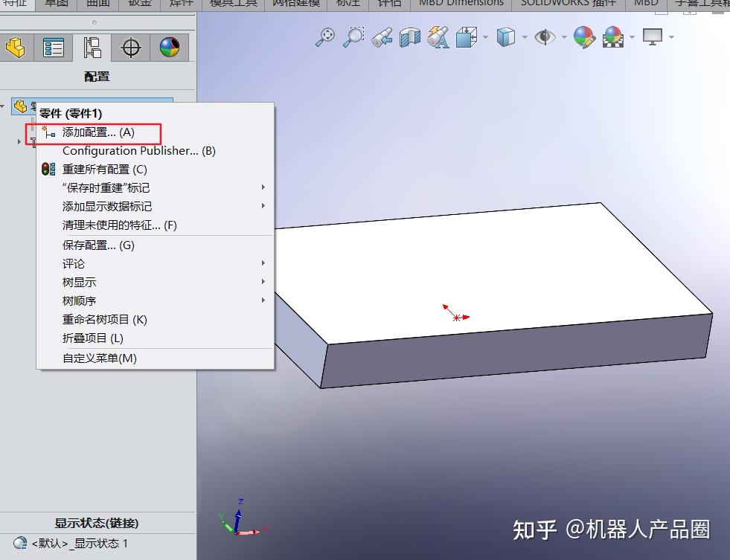Expand the Display Style dropdown arrow

[524, 38]
